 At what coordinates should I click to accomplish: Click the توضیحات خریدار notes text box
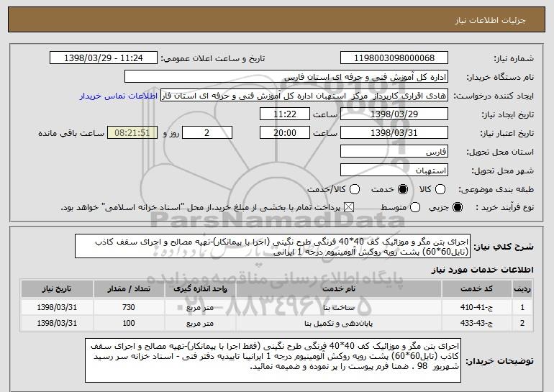click(x=273, y=360)
